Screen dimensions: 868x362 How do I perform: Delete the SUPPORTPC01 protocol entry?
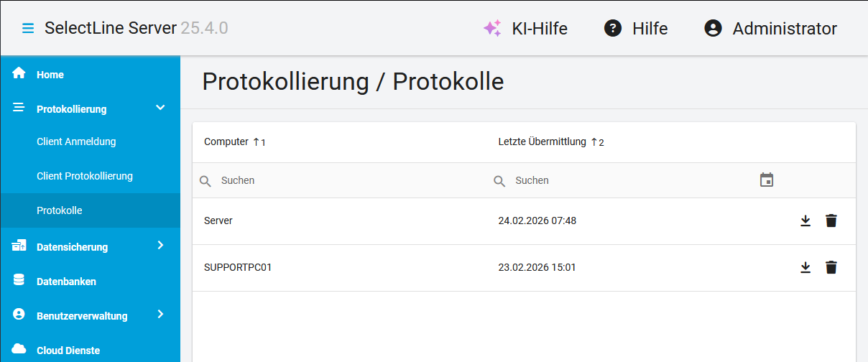coord(831,268)
